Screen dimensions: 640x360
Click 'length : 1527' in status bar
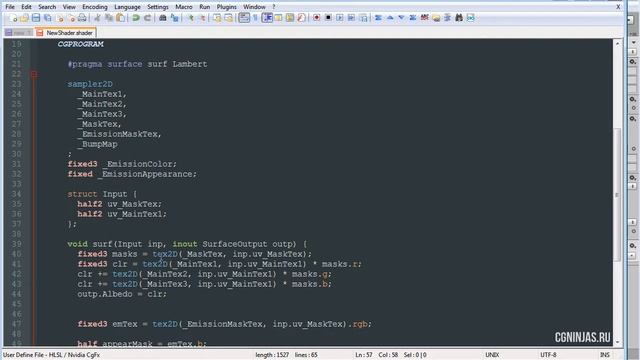coord(272,355)
